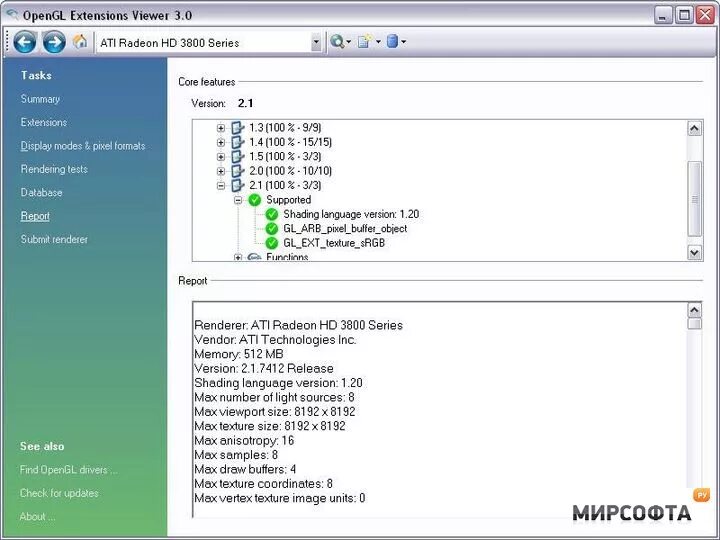Viewport: 720px width, 540px height.
Task: Open the home icon in toolbar
Action: click(80, 41)
